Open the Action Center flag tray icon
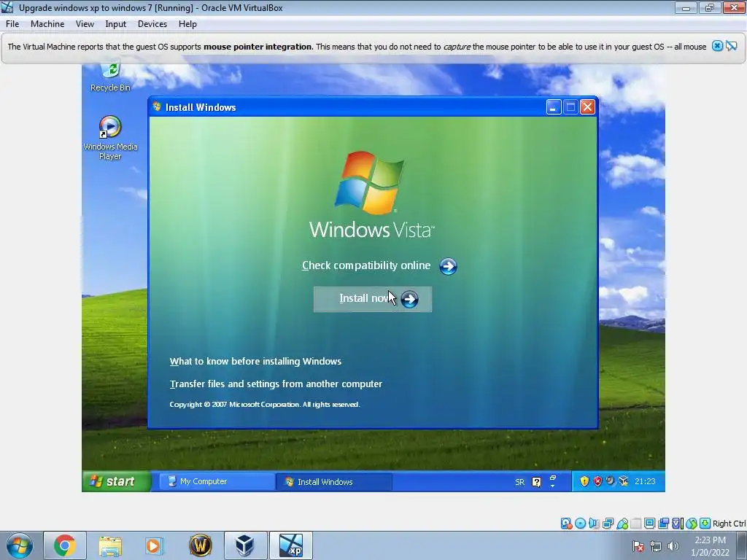Viewport: 747px width, 560px height. tap(638, 546)
